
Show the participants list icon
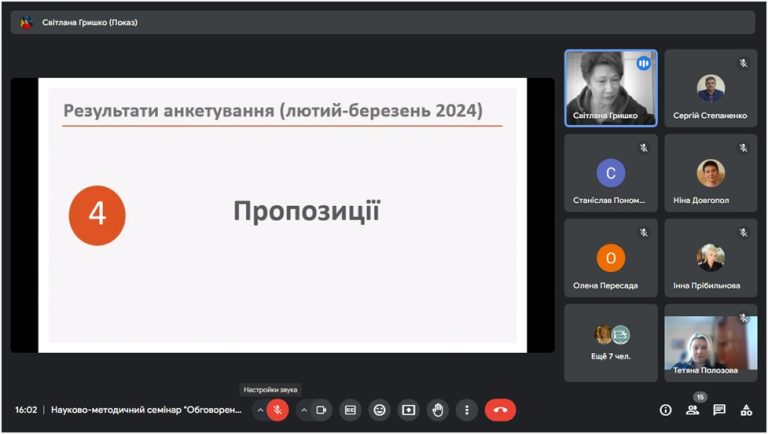tap(693, 410)
